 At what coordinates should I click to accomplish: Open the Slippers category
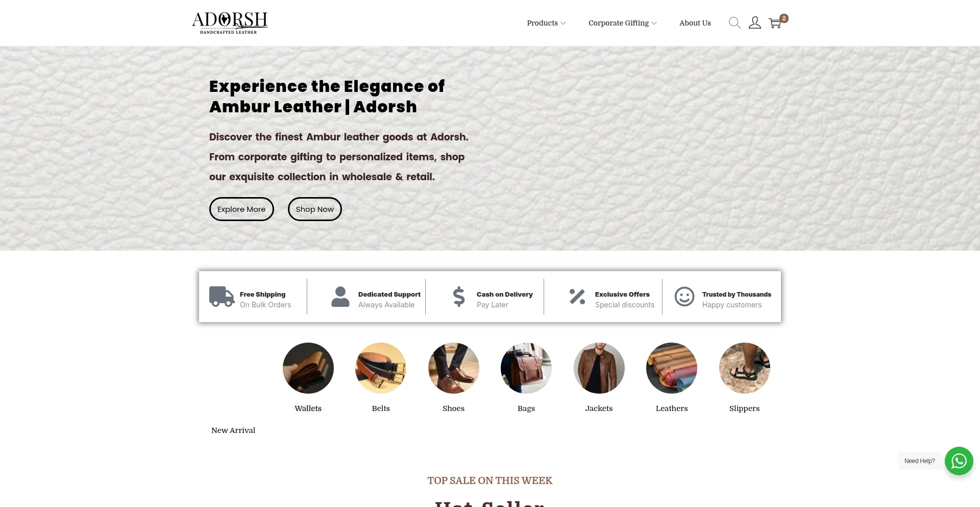[745, 377]
